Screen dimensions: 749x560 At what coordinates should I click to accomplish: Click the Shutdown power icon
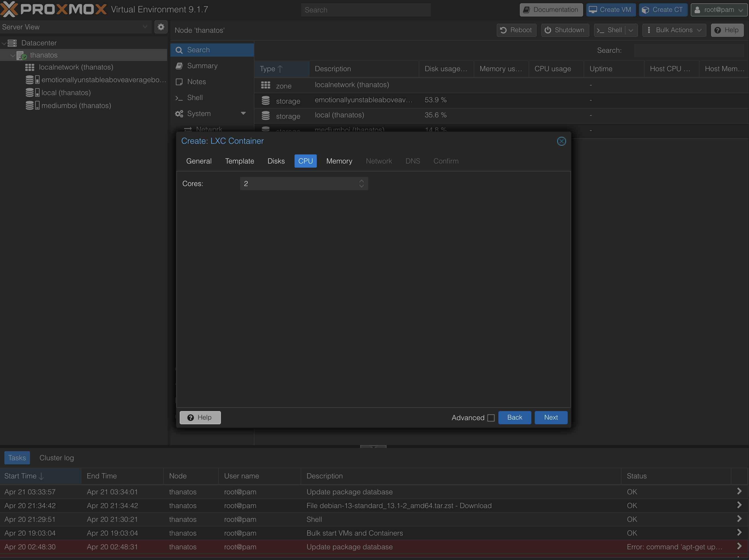coord(548,30)
